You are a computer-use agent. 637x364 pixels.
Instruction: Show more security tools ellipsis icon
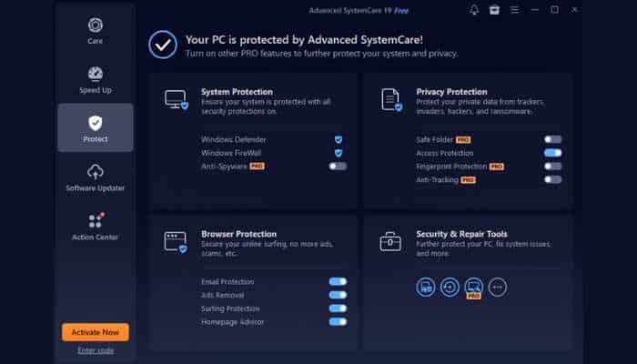pos(498,288)
